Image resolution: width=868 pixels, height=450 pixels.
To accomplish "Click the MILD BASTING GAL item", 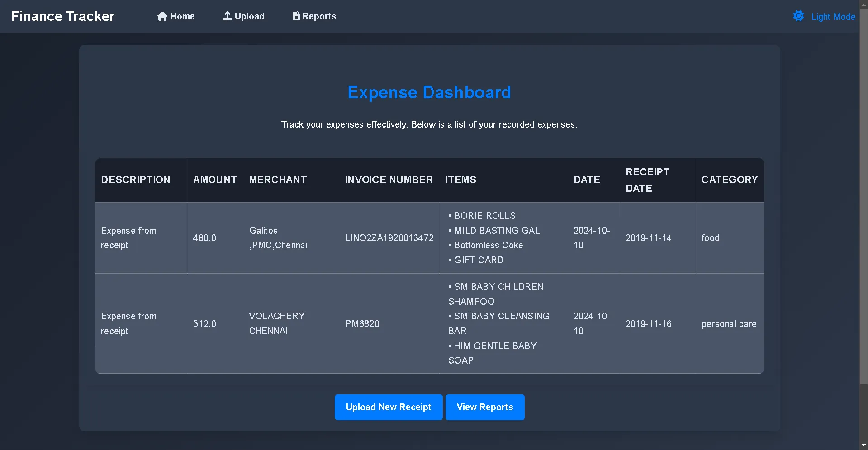I will (x=494, y=231).
